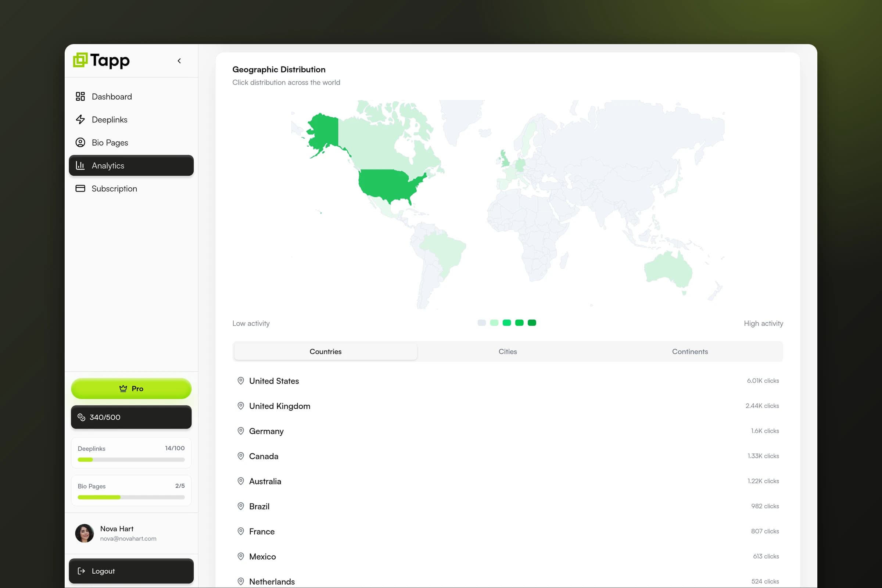Click the pin icon next to France
This screenshot has width=882, height=588.
click(x=241, y=531)
